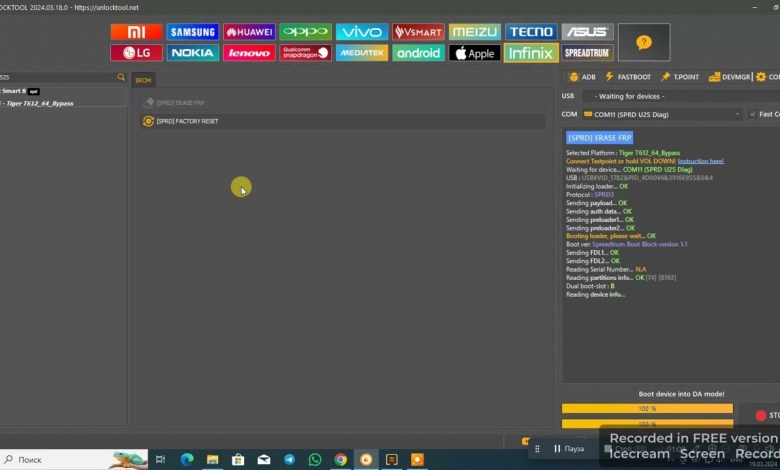Image resolution: width=780 pixels, height=470 pixels.
Task: Open File Explorer from taskbar
Action: (x=212, y=460)
